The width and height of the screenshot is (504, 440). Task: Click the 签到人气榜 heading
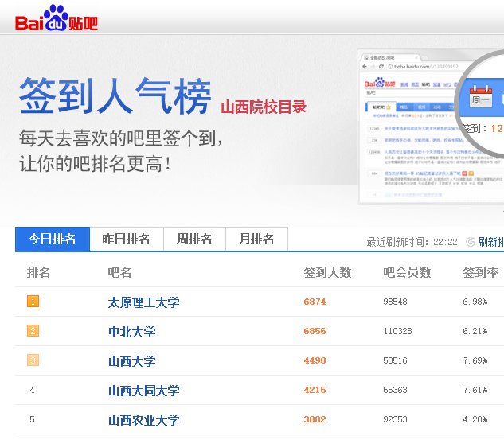pos(115,95)
